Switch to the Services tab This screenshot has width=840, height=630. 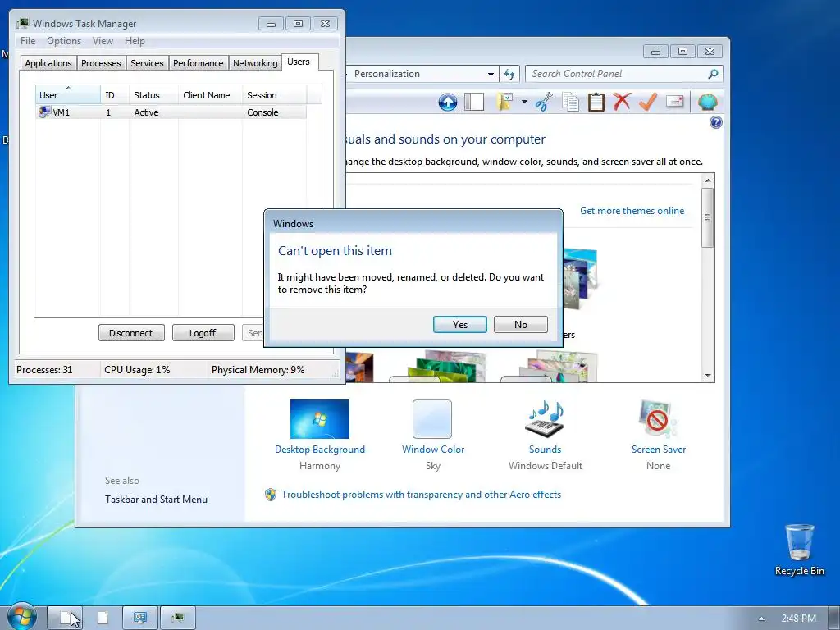(x=147, y=63)
